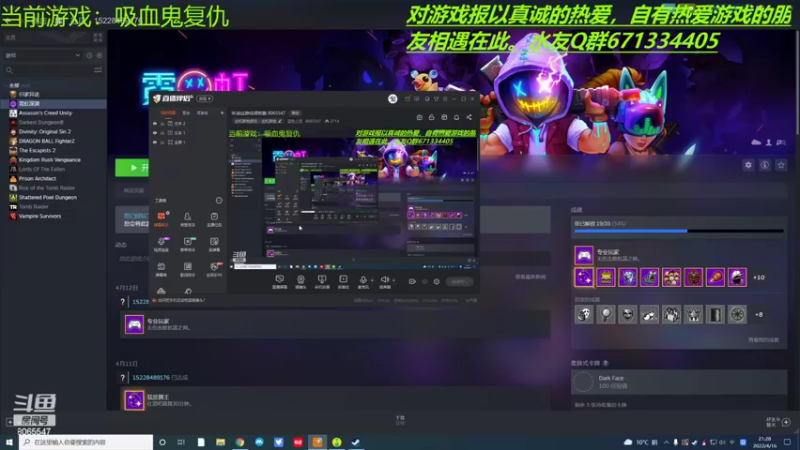This screenshot has height=450, width=800.
Task: Open mode pill dropdown beside streaming tool logo
Action: (205, 98)
